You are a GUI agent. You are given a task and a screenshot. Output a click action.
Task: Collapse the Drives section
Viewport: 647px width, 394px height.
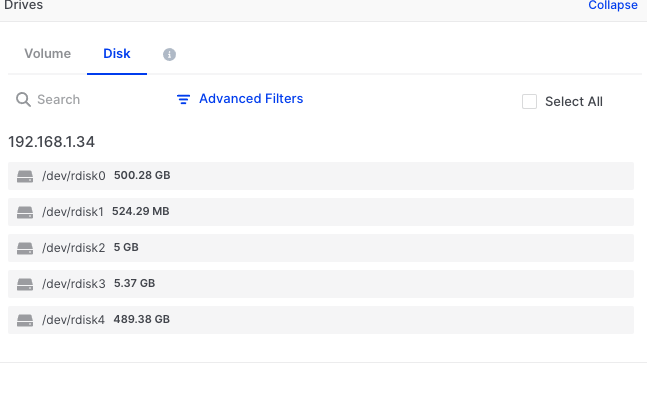613,5
